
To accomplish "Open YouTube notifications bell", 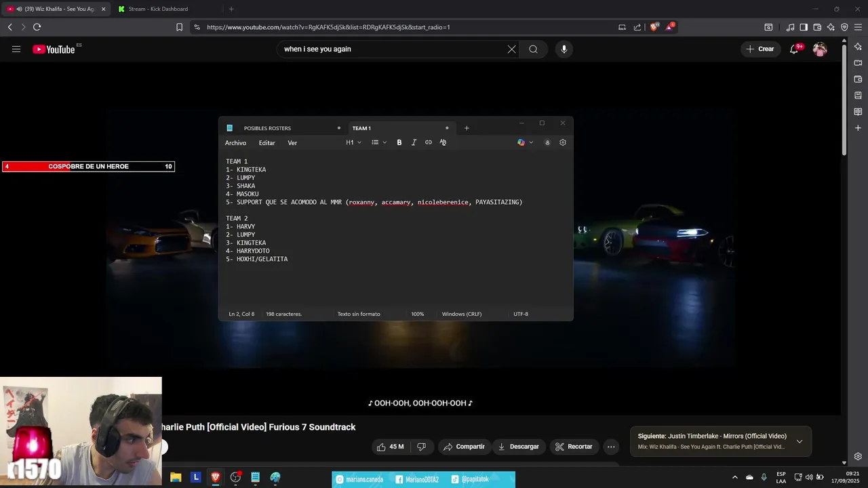I will [794, 49].
